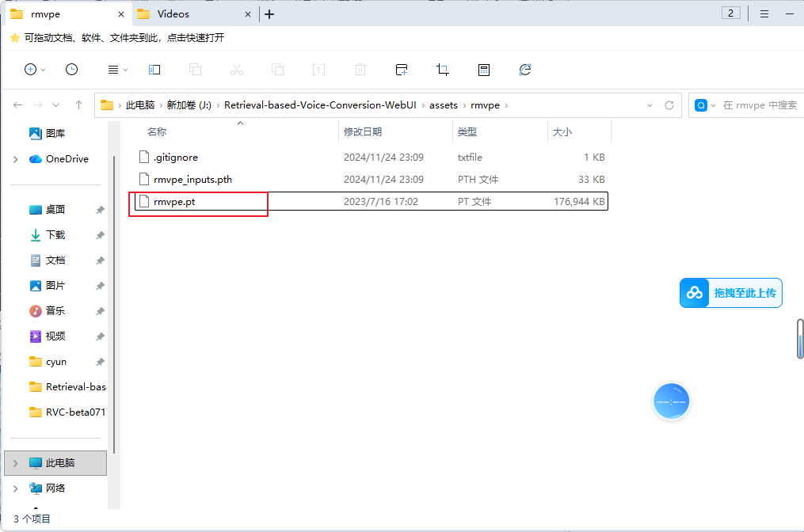Click the search field 在 rmvpe 中搜索

pos(760,105)
